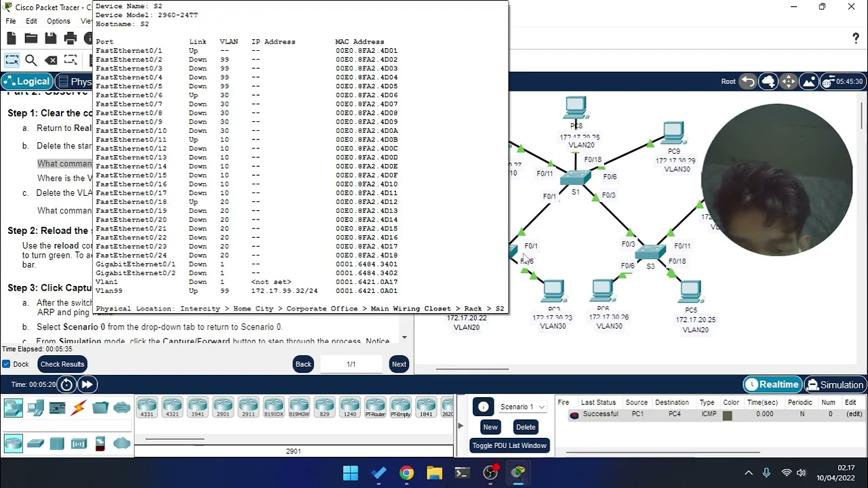Switch to Logical workspace view

coord(26,81)
